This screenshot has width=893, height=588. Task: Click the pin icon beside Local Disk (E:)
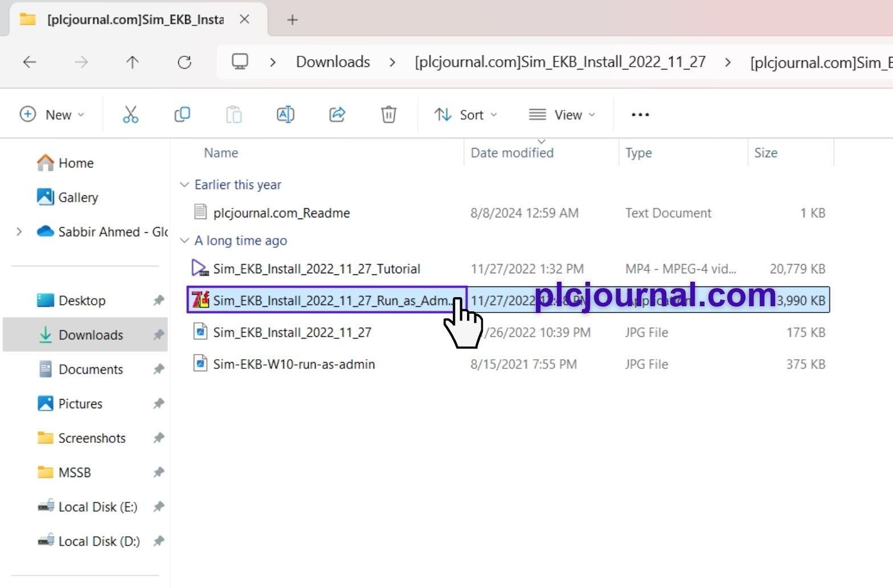click(x=159, y=507)
